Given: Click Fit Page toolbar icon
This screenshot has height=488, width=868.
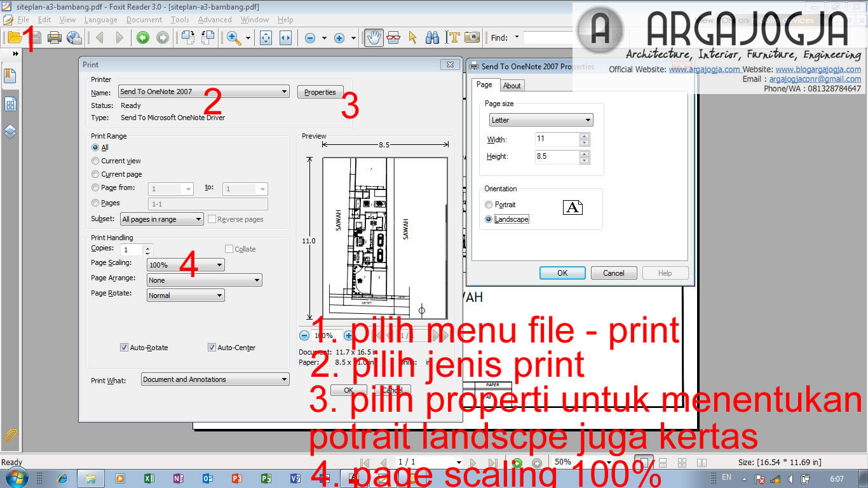Looking at the screenshot, I should tap(266, 38).
